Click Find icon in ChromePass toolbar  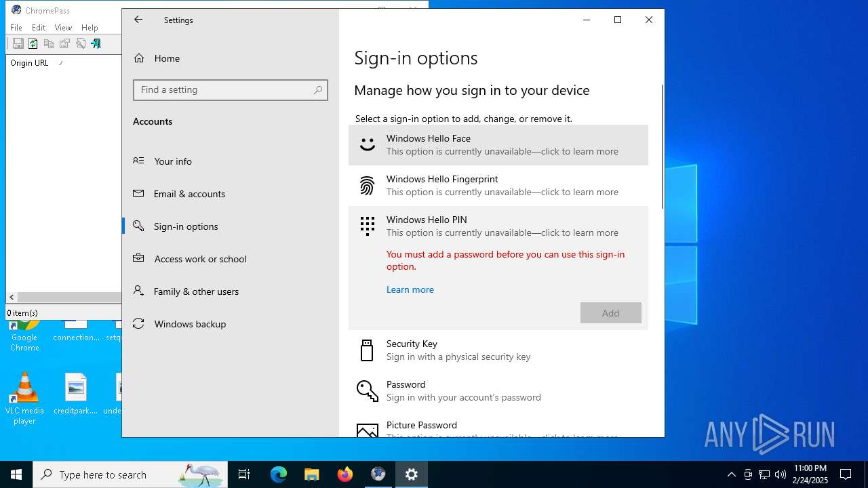pos(81,43)
